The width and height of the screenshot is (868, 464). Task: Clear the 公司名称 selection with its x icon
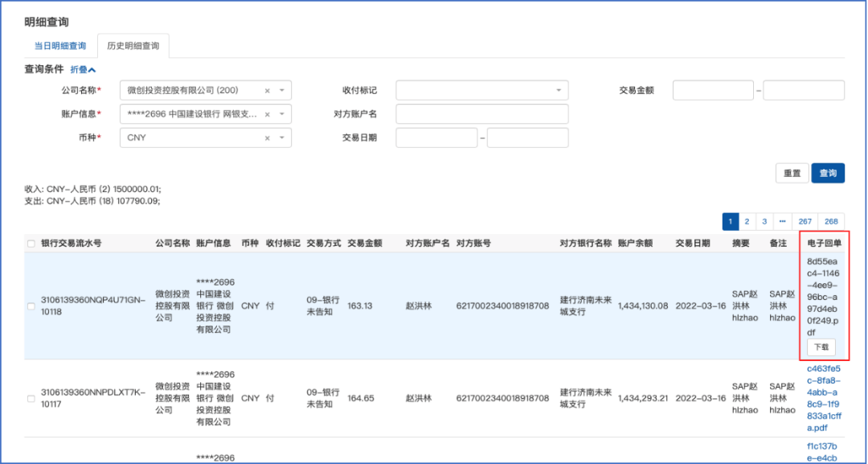(x=267, y=91)
